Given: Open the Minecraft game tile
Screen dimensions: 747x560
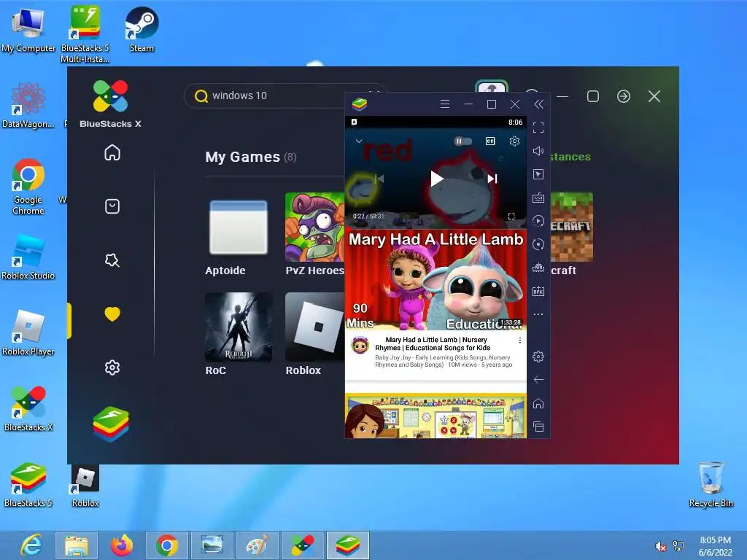Looking at the screenshot, I should pos(572,227).
